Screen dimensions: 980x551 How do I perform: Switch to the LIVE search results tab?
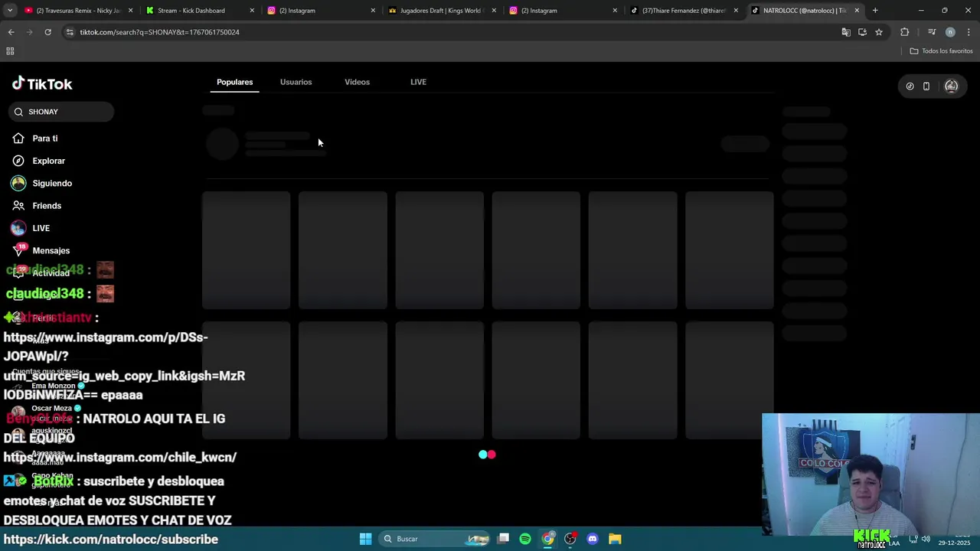[418, 82]
